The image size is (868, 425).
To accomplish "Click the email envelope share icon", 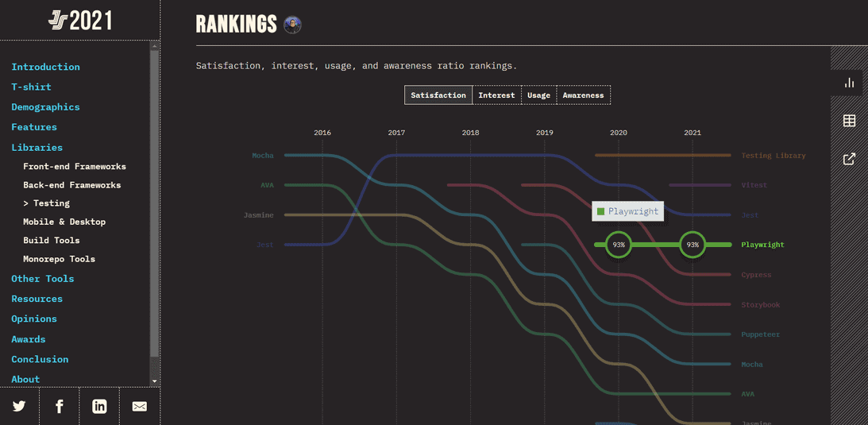I will pos(140,407).
